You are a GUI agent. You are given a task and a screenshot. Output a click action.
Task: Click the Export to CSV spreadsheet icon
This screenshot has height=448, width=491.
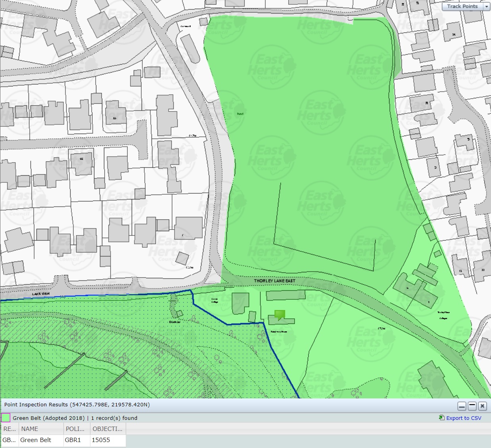click(441, 418)
